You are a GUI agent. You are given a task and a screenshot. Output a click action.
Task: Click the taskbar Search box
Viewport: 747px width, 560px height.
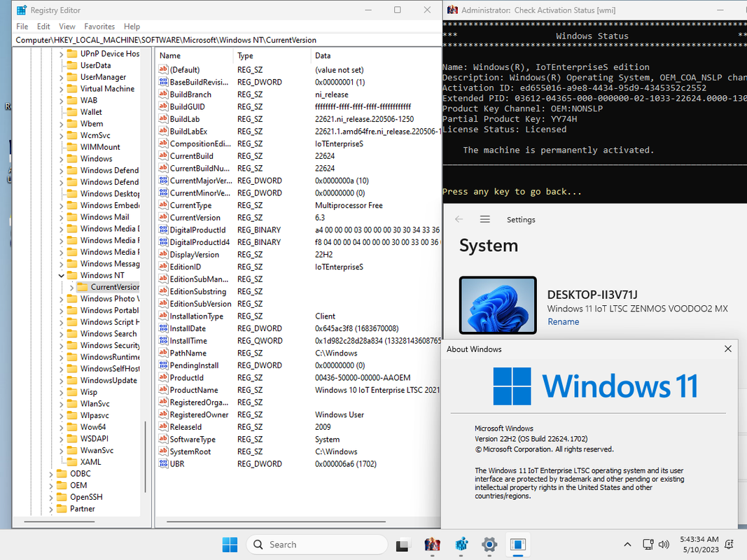coord(317,545)
